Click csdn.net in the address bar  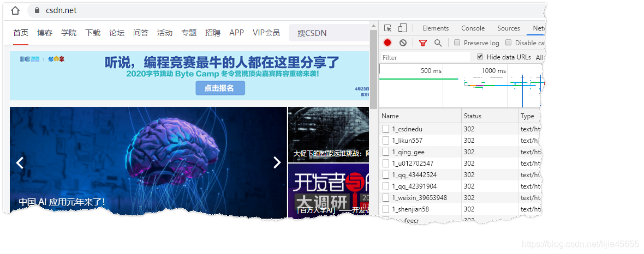(61, 11)
